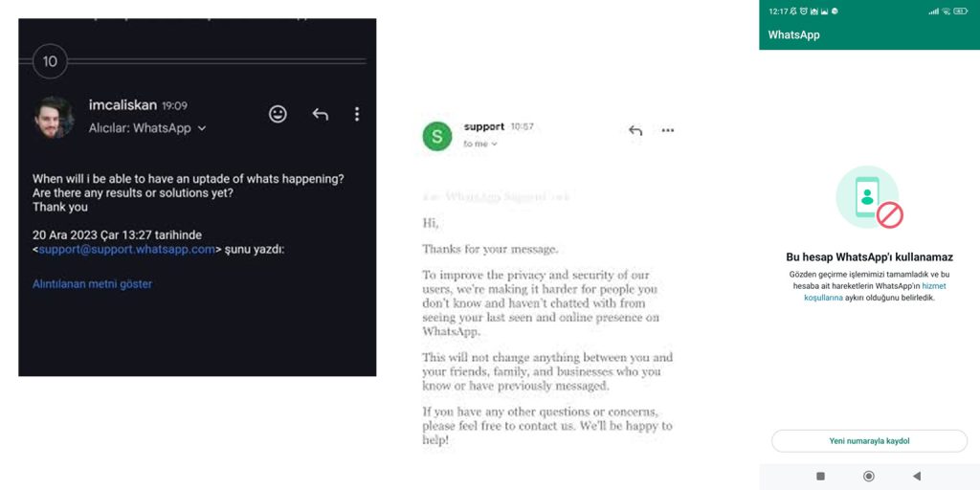Show quoted text via "Alıntılanan metni göster"
Viewport: 980px width, 490px height.
click(92, 283)
